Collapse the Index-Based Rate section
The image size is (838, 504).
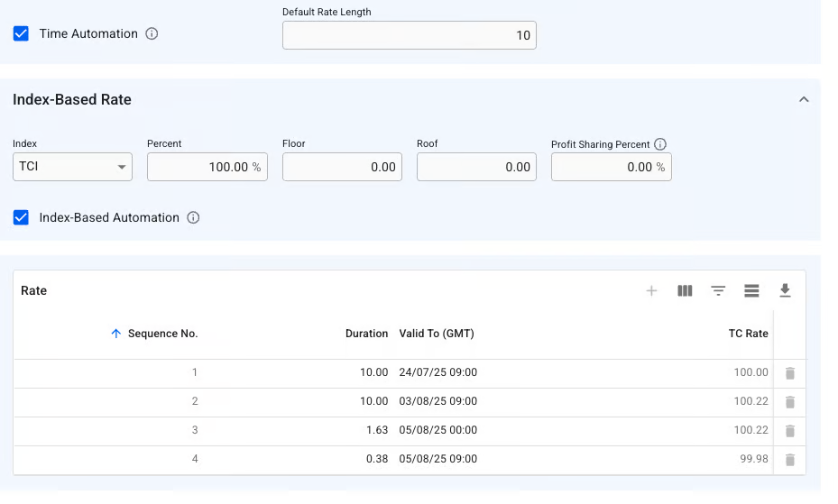tap(804, 100)
